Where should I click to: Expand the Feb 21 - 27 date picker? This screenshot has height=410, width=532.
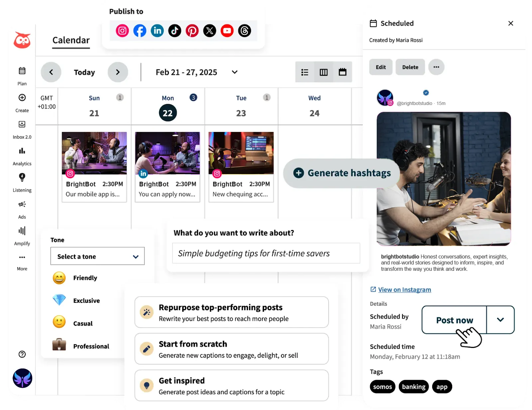coord(234,72)
